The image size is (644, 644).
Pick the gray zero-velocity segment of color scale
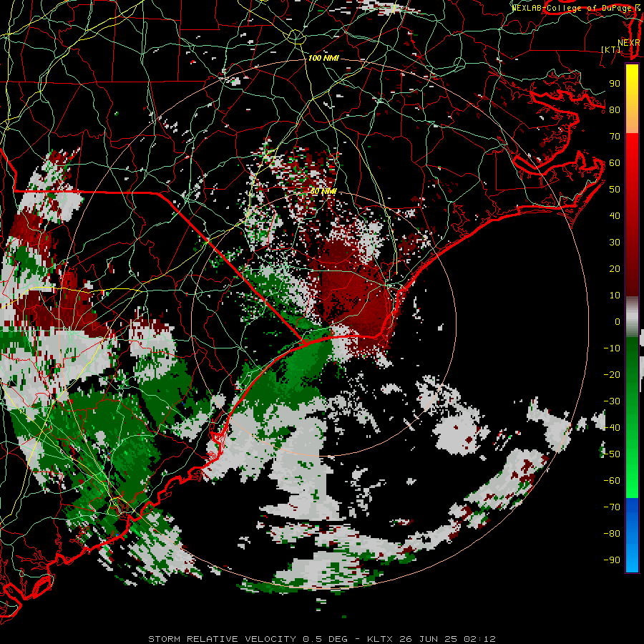pos(632,316)
